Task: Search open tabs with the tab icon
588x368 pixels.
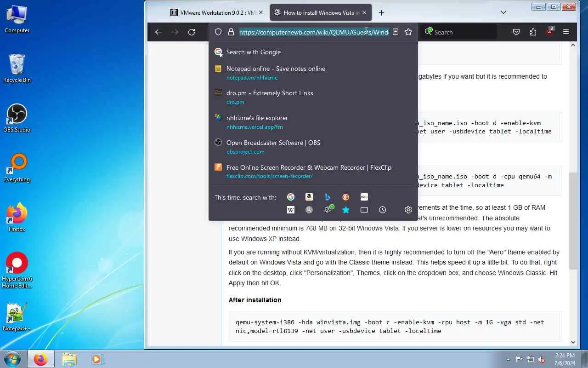Action: 364,210
